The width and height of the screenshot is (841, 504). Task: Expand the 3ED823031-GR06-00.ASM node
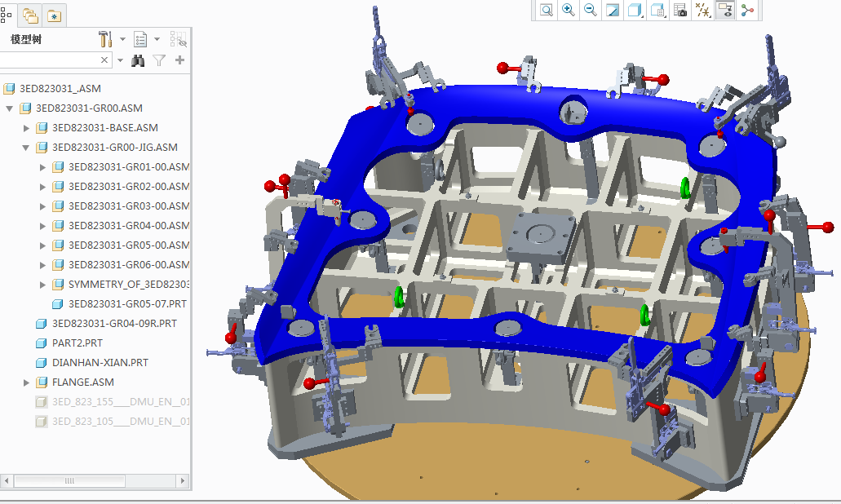(42, 265)
